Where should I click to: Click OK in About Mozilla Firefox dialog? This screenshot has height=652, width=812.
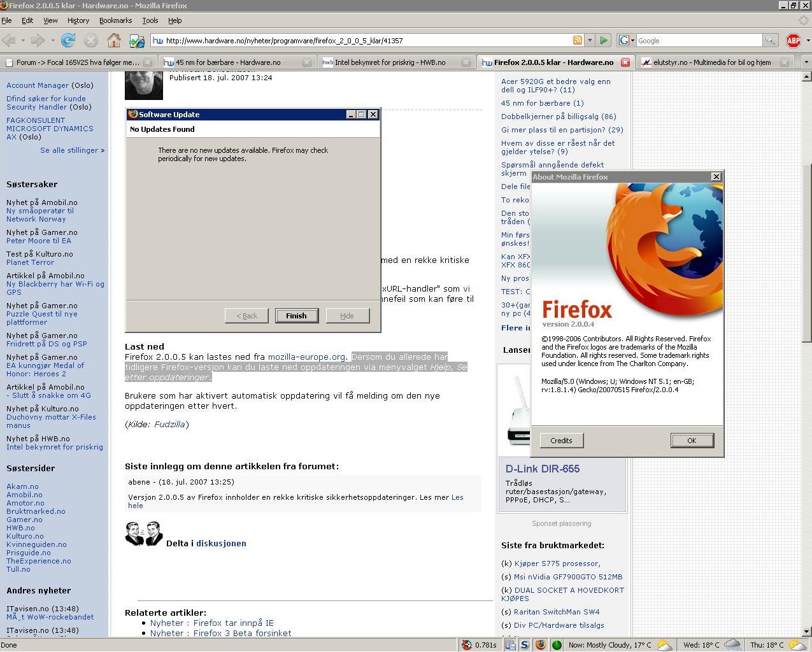(692, 441)
